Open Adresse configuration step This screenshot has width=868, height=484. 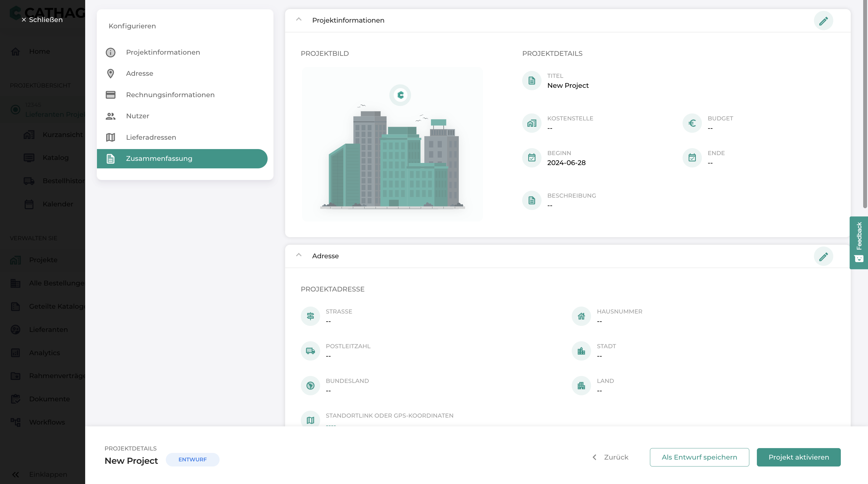182,73
